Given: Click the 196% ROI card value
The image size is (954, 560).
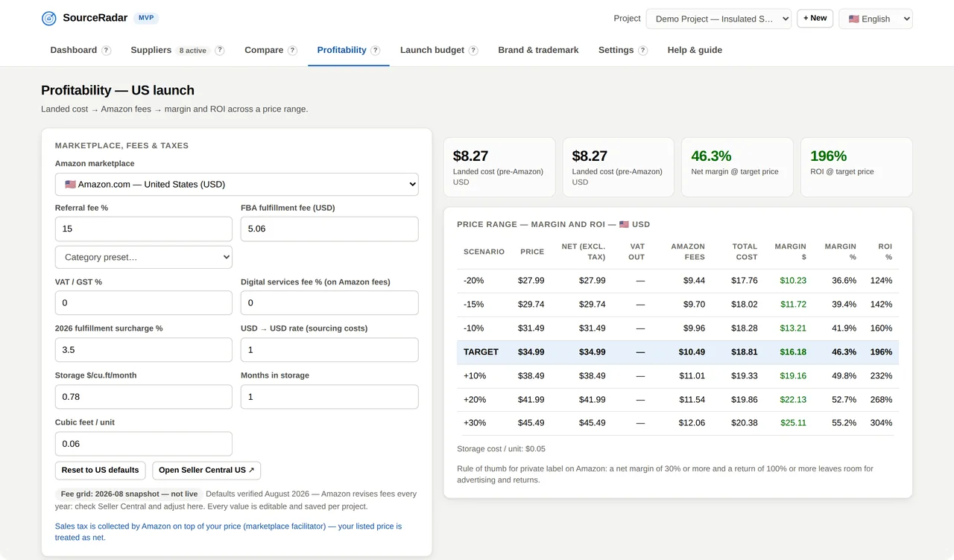Looking at the screenshot, I should [828, 156].
